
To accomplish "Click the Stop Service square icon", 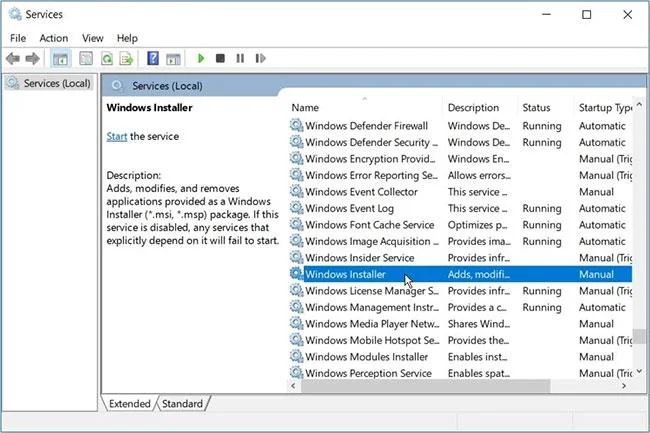I will click(x=220, y=58).
